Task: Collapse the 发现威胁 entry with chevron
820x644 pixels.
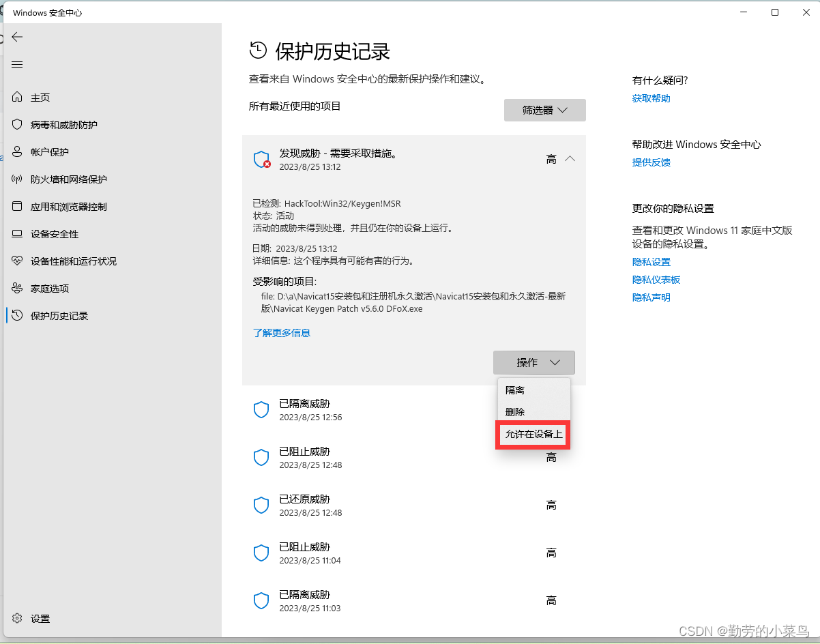Action: pos(570,159)
